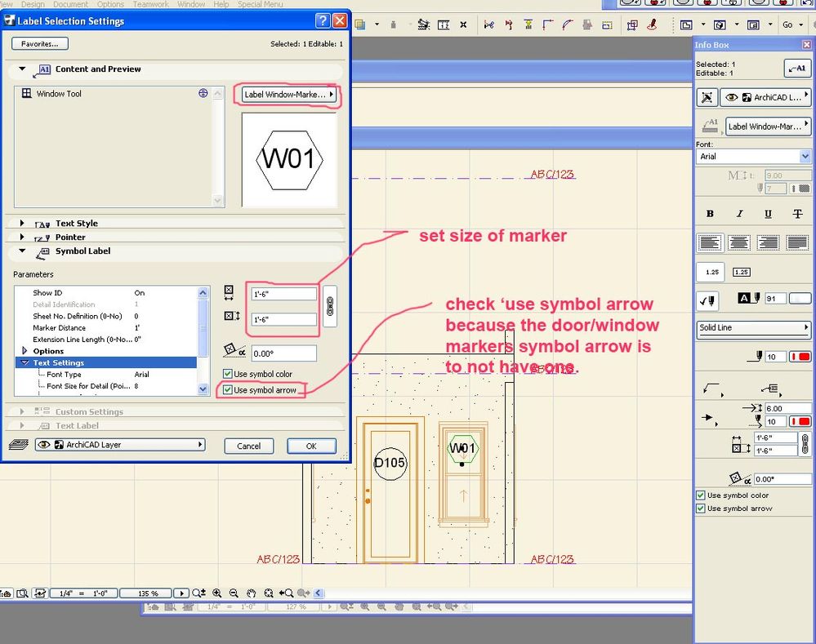Click the Favorites button in the dialog
This screenshot has height=644, width=816.
(x=38, y=43)
